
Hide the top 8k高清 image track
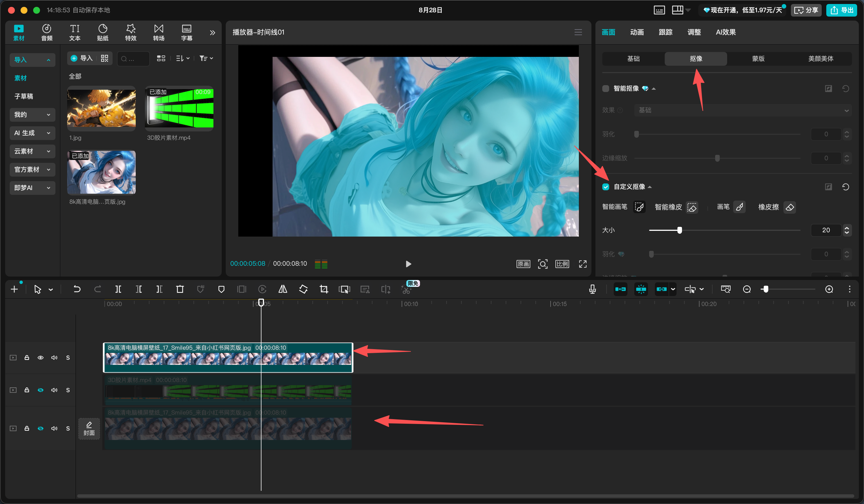point(41,358)
